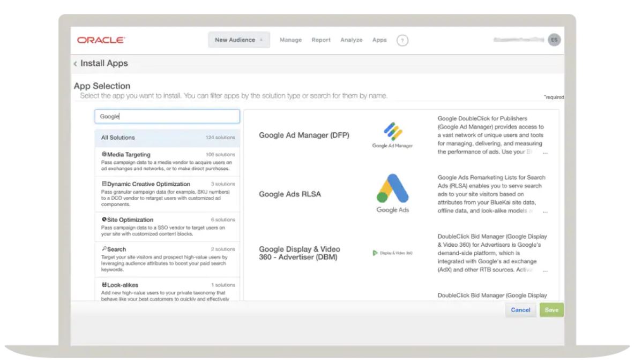This screenshot has height=364, width=642.
Task: Filter apps by Site Optimization
Action: (x=167, y=226)
